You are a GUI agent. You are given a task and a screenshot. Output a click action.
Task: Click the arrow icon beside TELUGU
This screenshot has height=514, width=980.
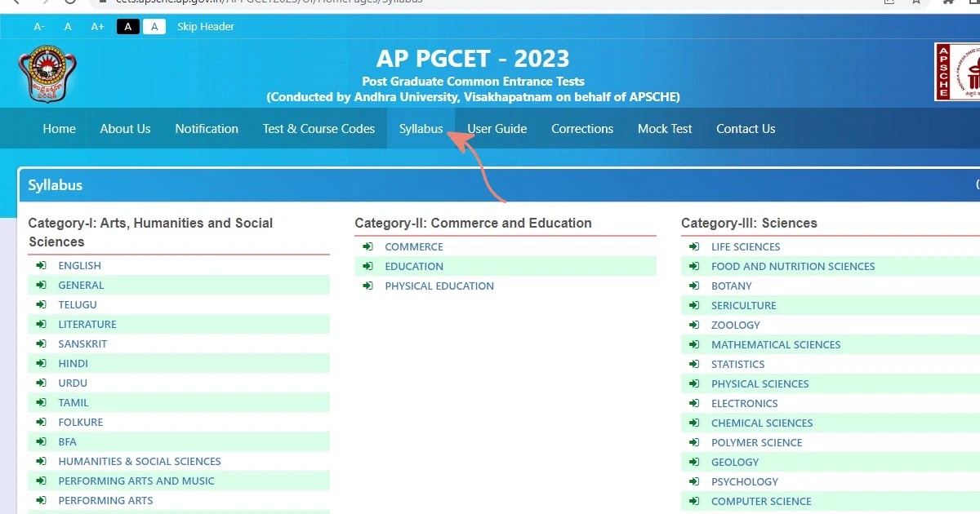(x=41, y=304)
